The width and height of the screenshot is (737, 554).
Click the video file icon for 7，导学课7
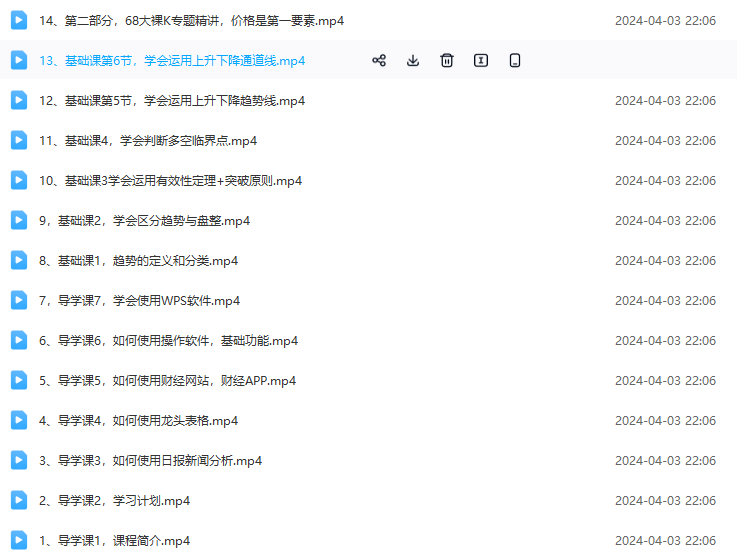19,300
